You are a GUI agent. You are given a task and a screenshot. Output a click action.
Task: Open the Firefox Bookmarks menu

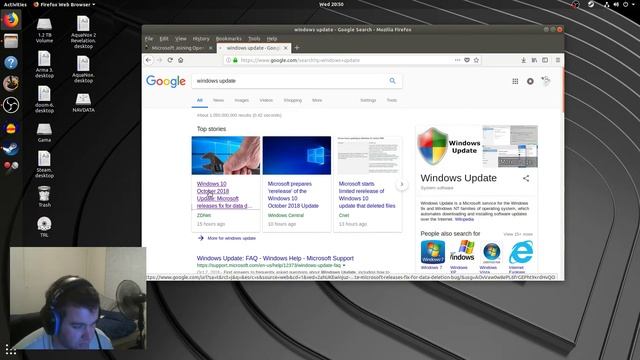point(229,38)
